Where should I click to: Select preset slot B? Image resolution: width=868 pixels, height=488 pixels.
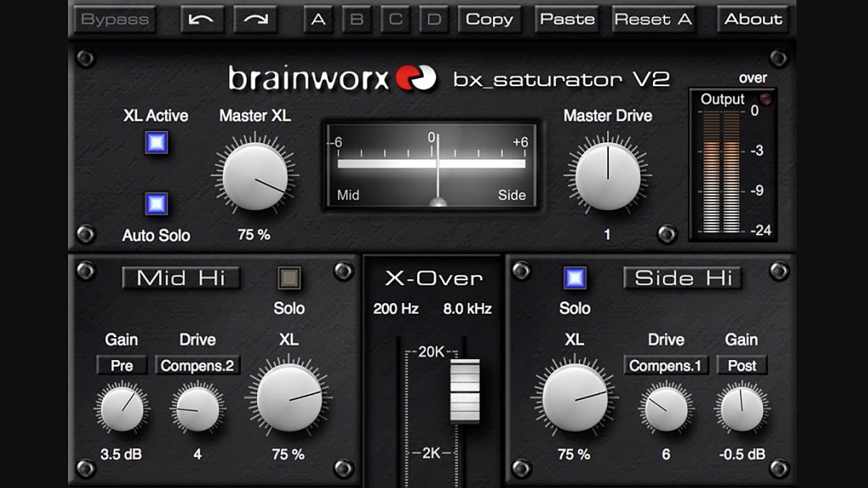coord(357,19)
